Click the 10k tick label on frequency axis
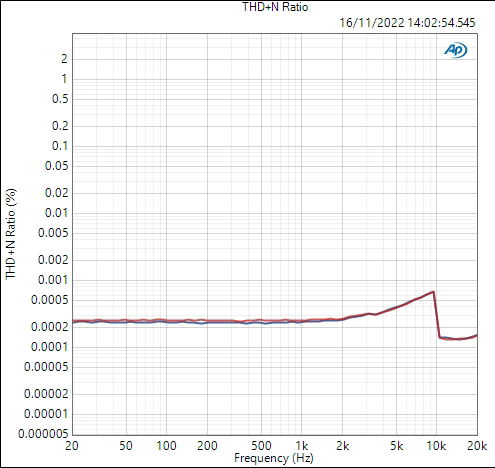Image resolution: width=495 pixels, height=468 pixels. 436,446
